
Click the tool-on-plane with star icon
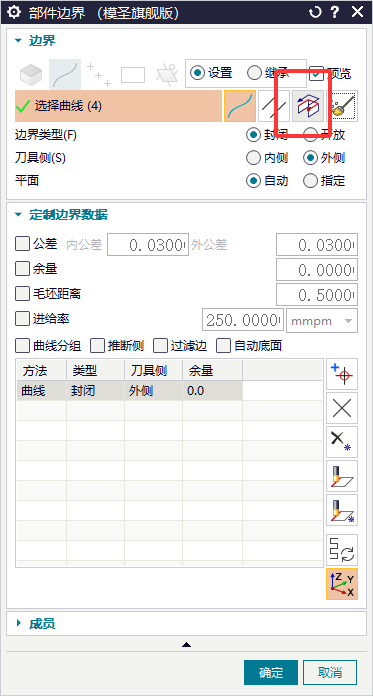342,510
